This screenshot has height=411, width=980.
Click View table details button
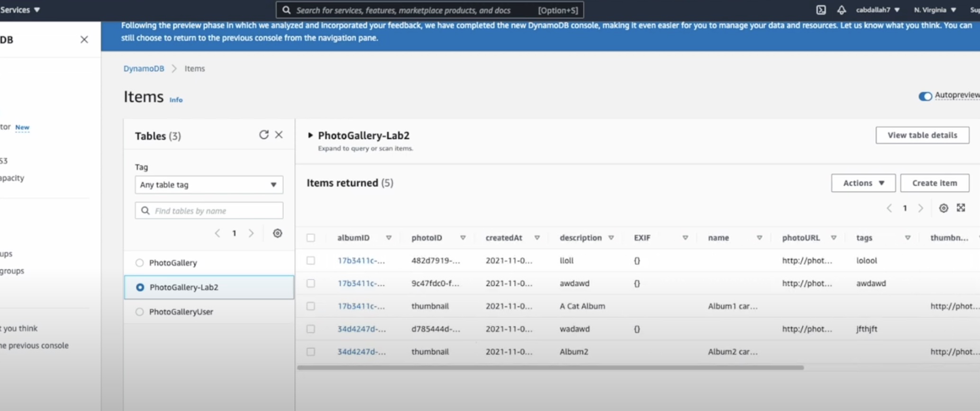click(x=922, y=135)
